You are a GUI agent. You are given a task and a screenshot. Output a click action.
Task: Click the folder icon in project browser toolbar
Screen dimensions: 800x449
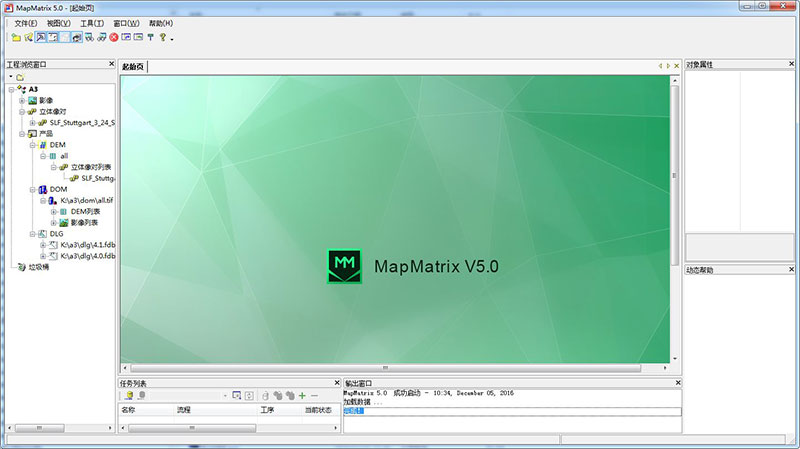pos(20,78)
